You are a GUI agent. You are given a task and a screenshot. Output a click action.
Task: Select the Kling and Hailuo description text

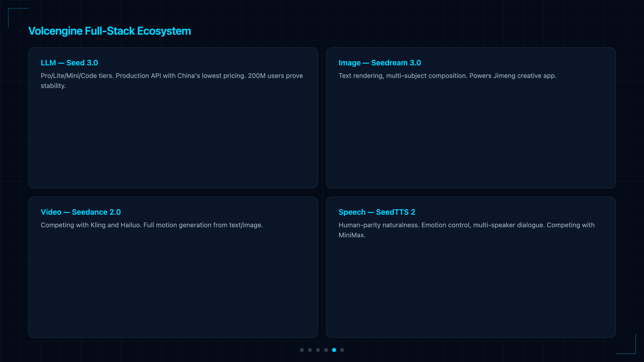pos(152,225)
